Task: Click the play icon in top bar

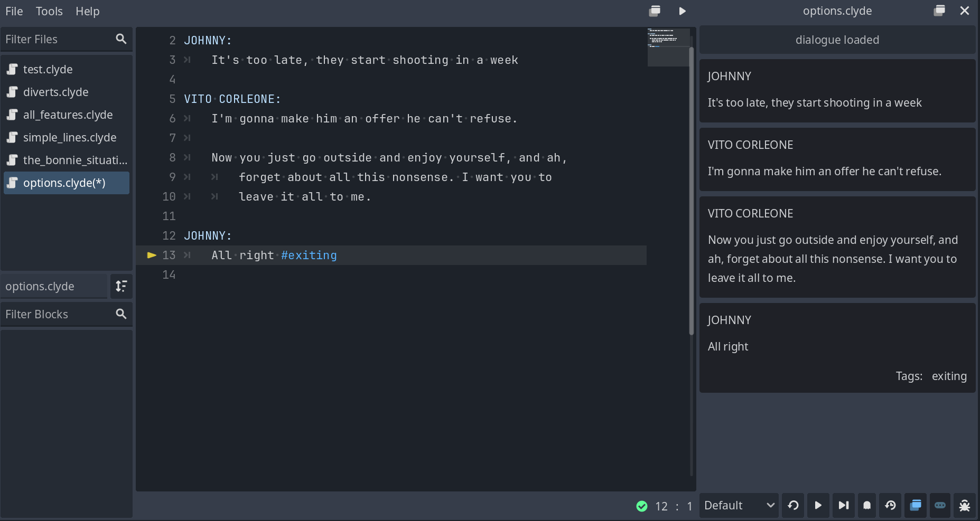Action: (x=682, y=11)
